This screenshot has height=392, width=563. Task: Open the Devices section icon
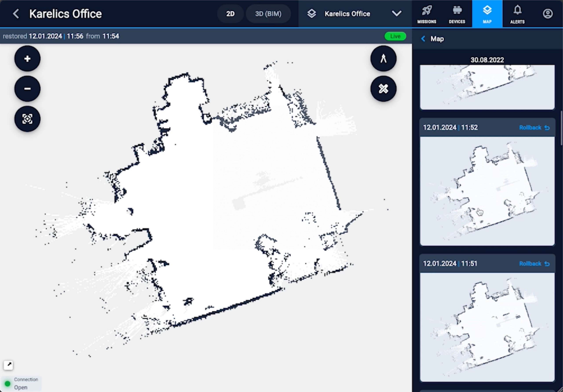457,14
